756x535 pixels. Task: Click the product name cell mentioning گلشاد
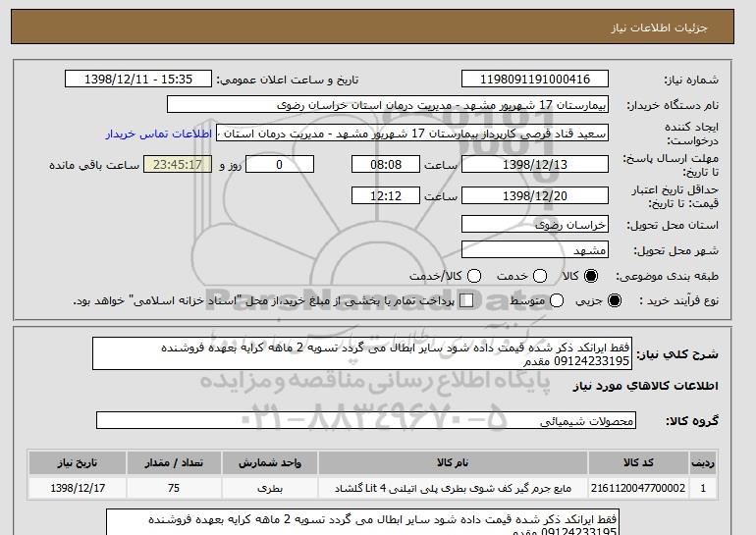[453, 488]
